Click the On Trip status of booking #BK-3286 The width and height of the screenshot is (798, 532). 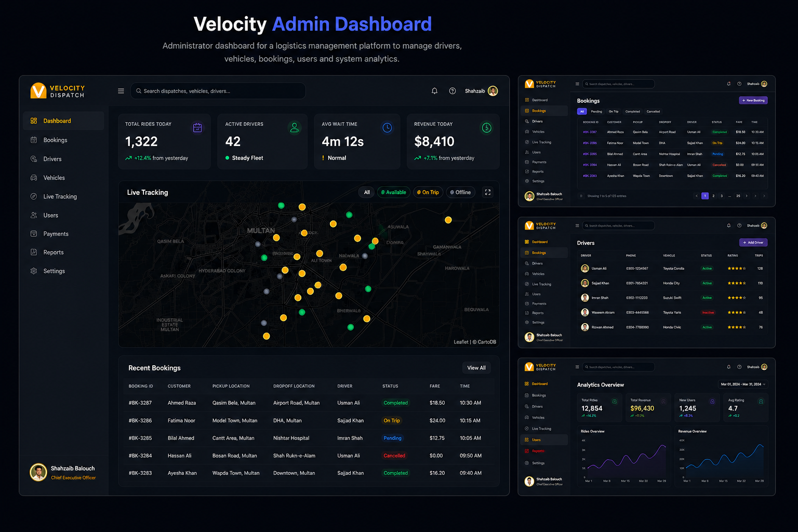coord(392,420)
